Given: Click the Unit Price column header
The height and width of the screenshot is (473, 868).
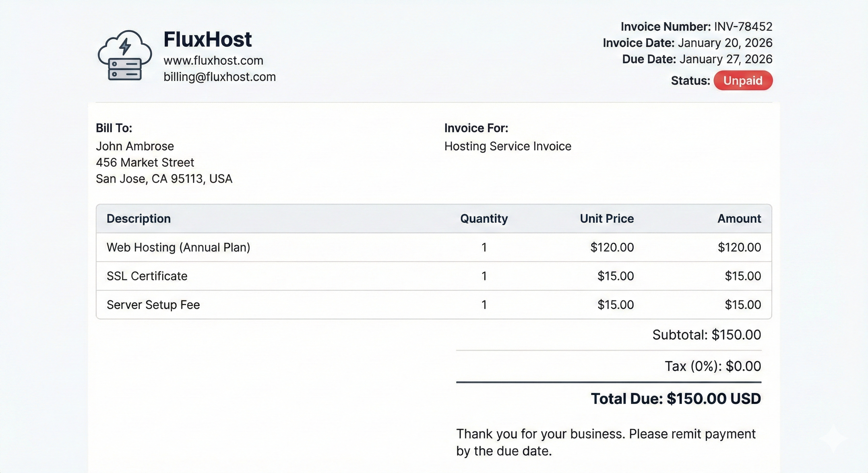Looking at the screenshot, I should pos(607,219).
